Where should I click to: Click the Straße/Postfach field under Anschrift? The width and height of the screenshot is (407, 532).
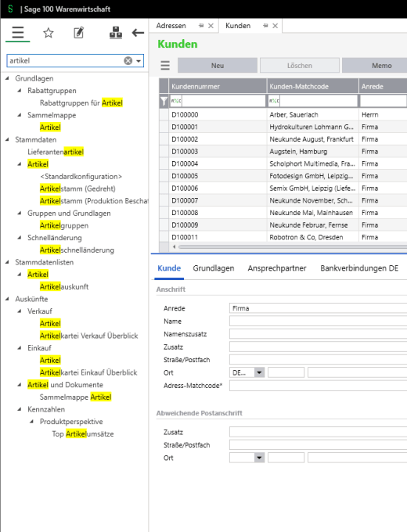(318, 360)
